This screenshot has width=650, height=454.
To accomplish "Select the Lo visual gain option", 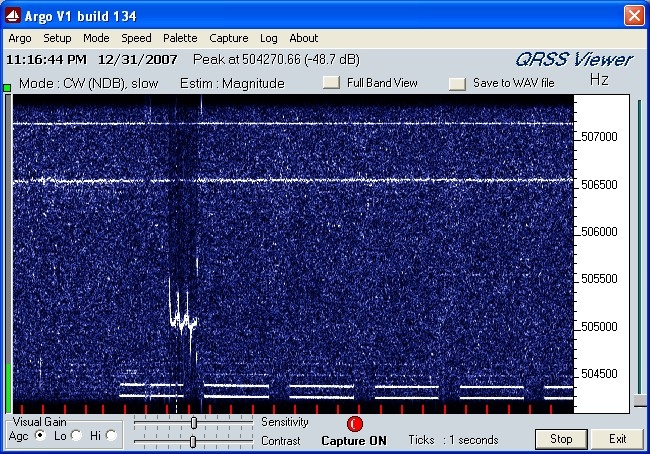I will [x=76, y=435].
